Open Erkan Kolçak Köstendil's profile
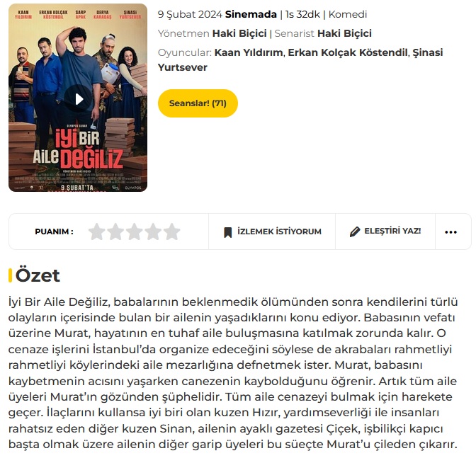476x475 pixels. pos(347,52)
